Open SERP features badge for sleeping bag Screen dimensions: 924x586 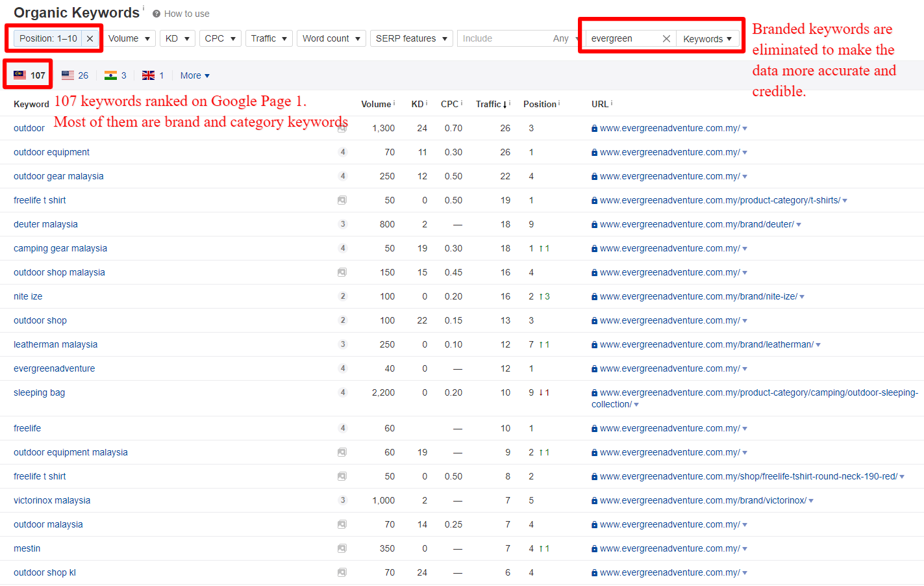[343, 392]
